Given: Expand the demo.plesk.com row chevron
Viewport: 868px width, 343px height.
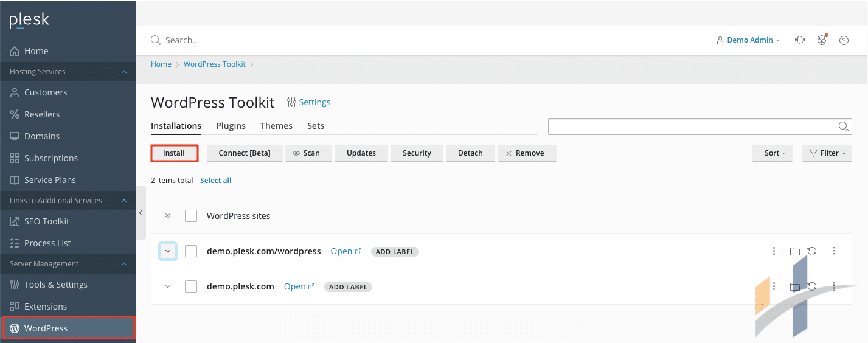Looking at the screenshot, I should coord(168,286).
